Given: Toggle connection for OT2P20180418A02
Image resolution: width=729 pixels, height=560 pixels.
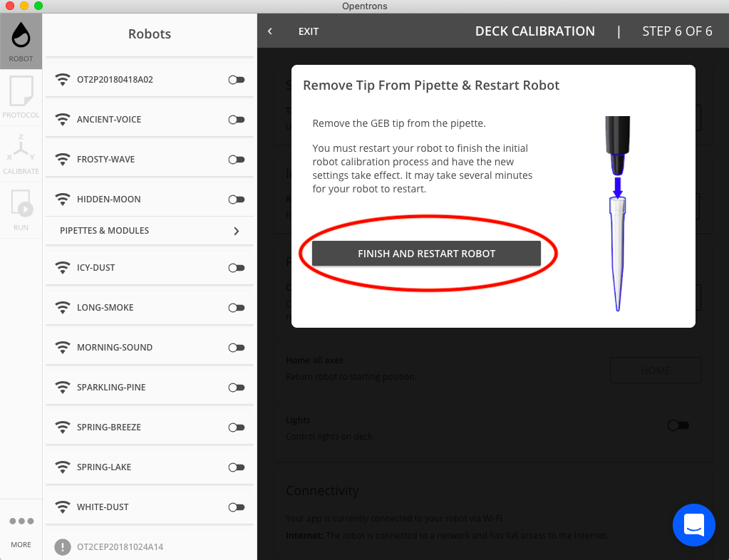Looking at the screenshot, I should 237,80.
